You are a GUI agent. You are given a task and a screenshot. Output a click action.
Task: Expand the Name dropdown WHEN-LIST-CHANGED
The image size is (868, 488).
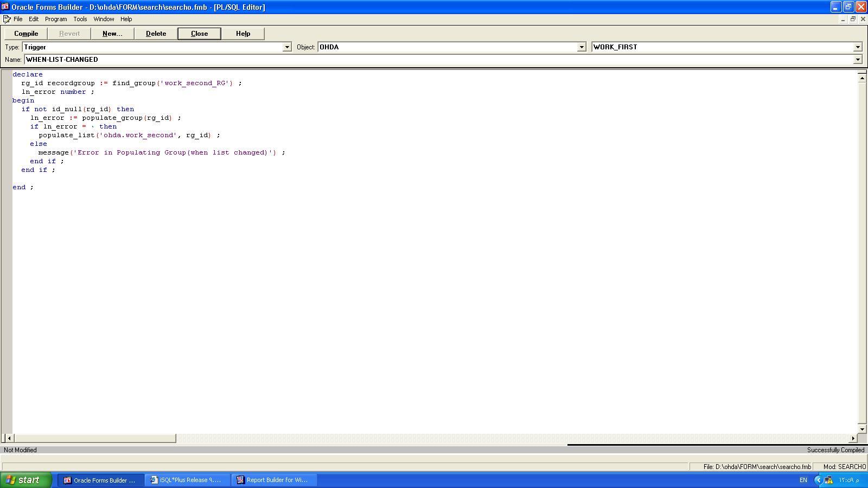point(858,60)
